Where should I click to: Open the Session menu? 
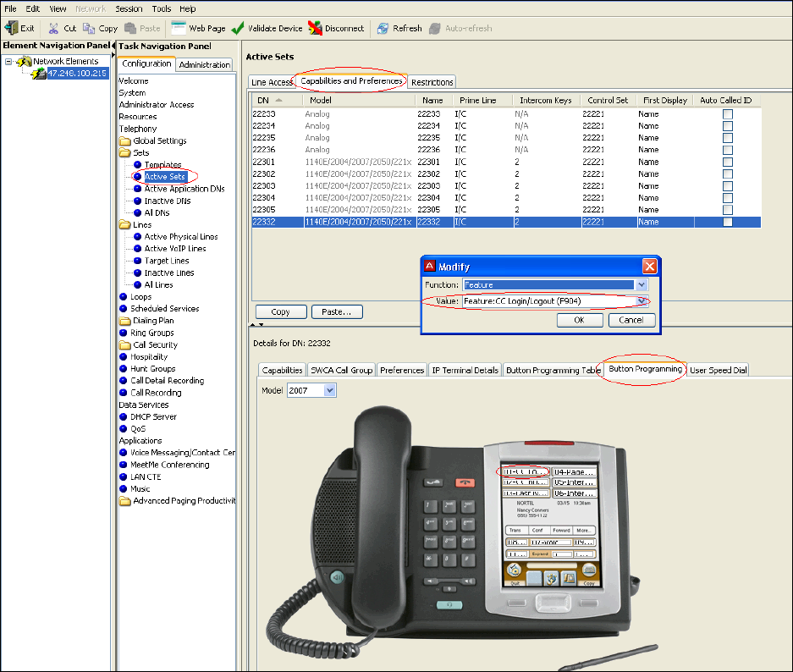(x=129, y=8)
